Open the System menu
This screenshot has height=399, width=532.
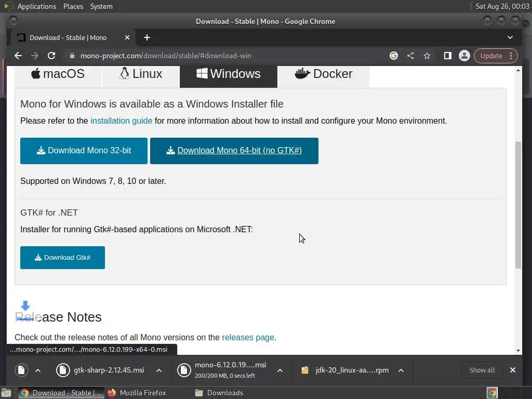pos(101,6)
